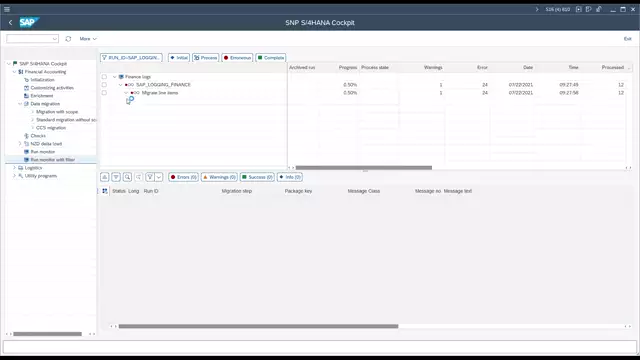Click the Run monitor icon
Screen dimensions: 640x360
(27, 152)
